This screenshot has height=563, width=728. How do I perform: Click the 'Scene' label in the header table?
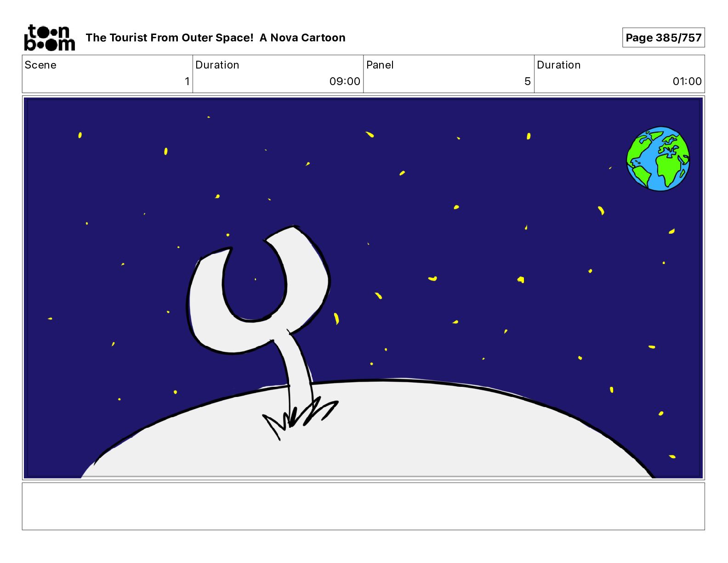point(40,65)
